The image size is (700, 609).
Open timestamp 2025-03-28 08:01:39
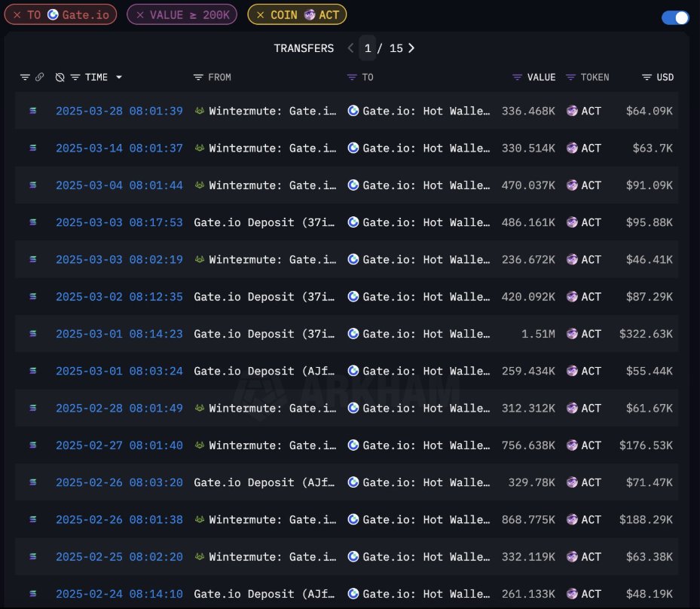click(x=119, y=111)
